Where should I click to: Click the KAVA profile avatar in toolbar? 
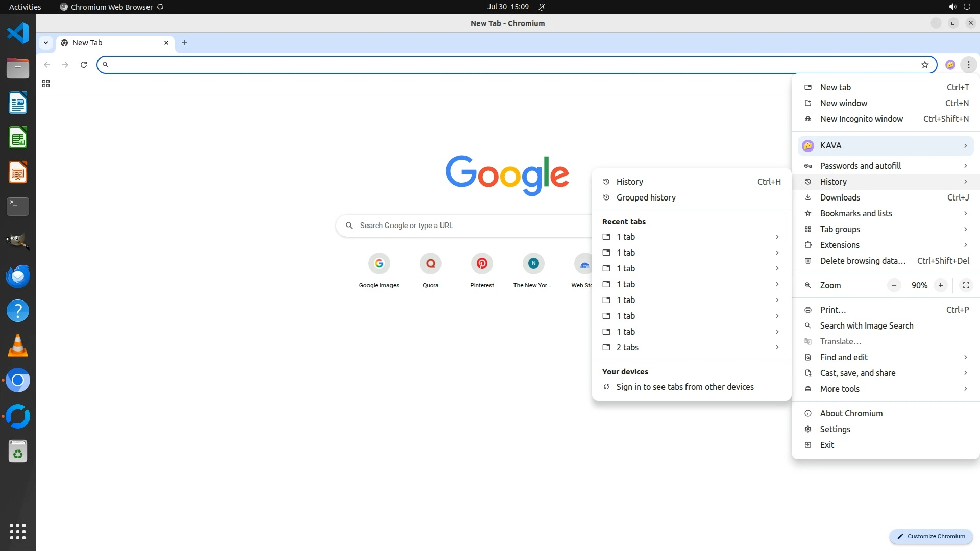pos(950,65)
